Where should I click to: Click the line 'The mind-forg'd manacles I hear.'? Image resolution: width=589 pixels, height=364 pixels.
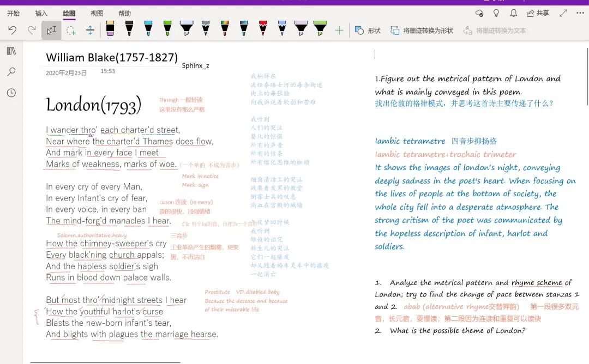(109, 221)
